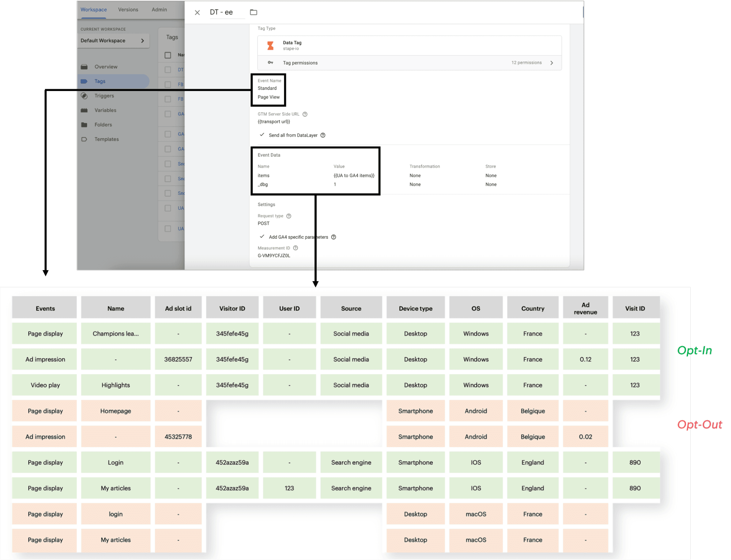This screenshot has width=731, height=560.
Task: Open the Folders sidebar section
Action: tap(84, 124)
